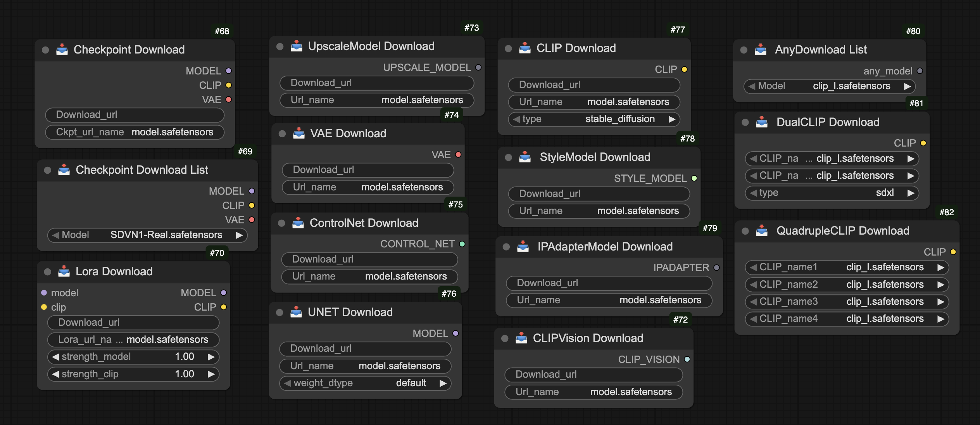Click the UNET Download node icon
980x425 pixels.
tap(296, 312)
